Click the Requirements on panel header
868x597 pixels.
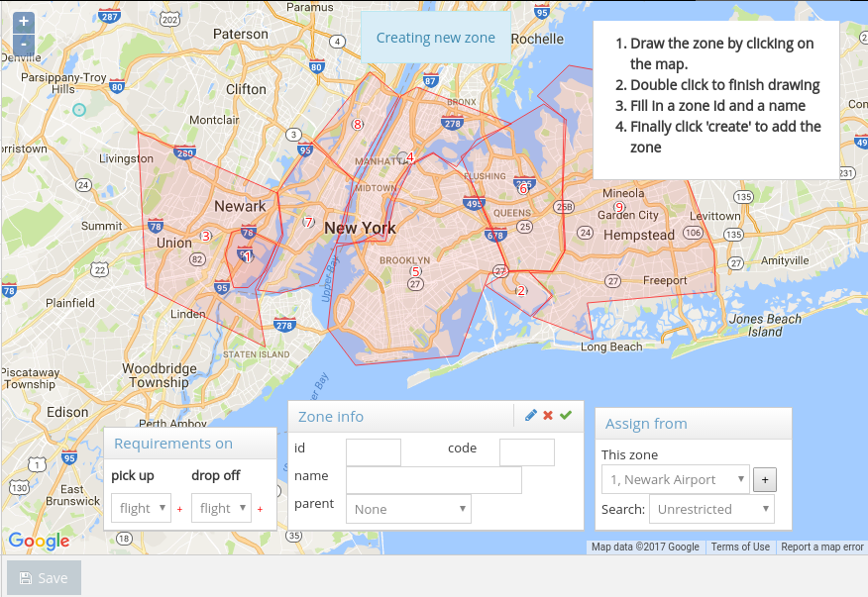pyautogui.click(x=190, y=444)
